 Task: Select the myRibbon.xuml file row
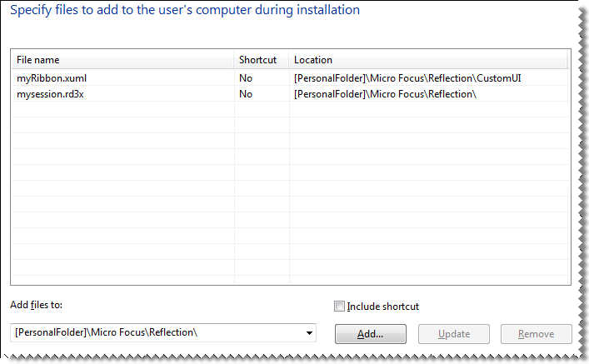tap(52, 77)
